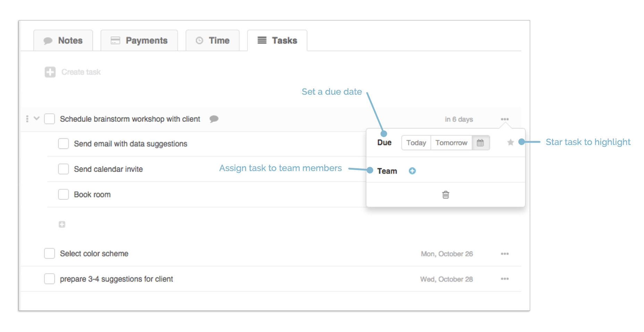Open options for prepare 3-4 suggestions task
The width and height of the screenshot is (644, 332).
point(505,279)
